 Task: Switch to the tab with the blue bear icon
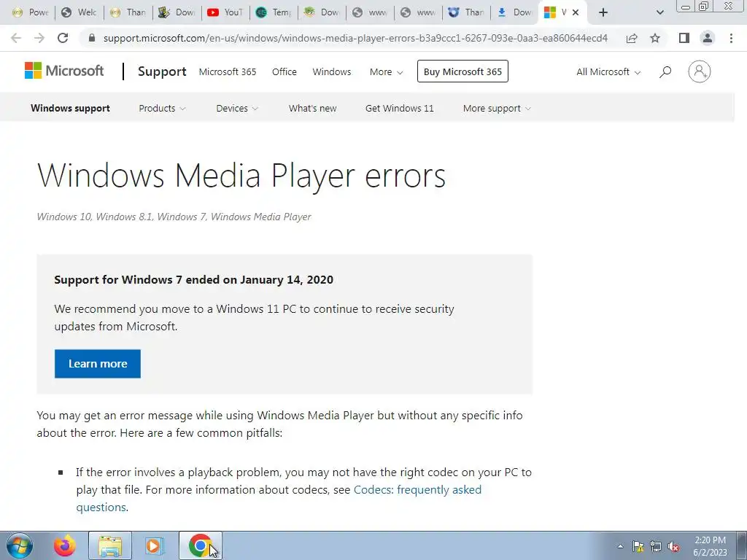(466, 12)
